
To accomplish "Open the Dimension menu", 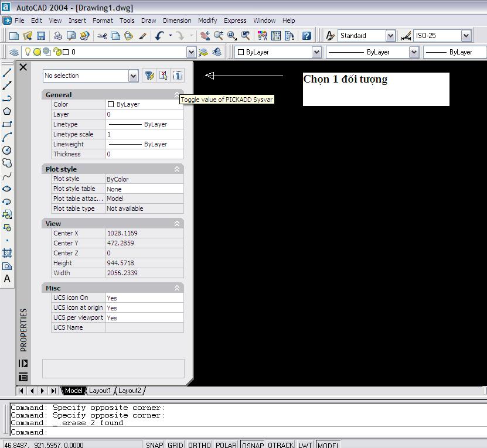I will tap(177, 20).
